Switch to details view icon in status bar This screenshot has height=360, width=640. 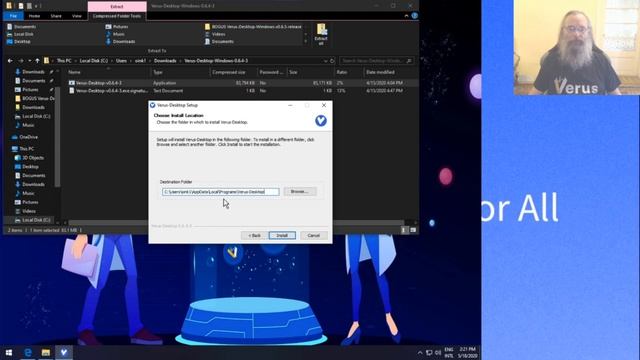[x=404, y=230]
